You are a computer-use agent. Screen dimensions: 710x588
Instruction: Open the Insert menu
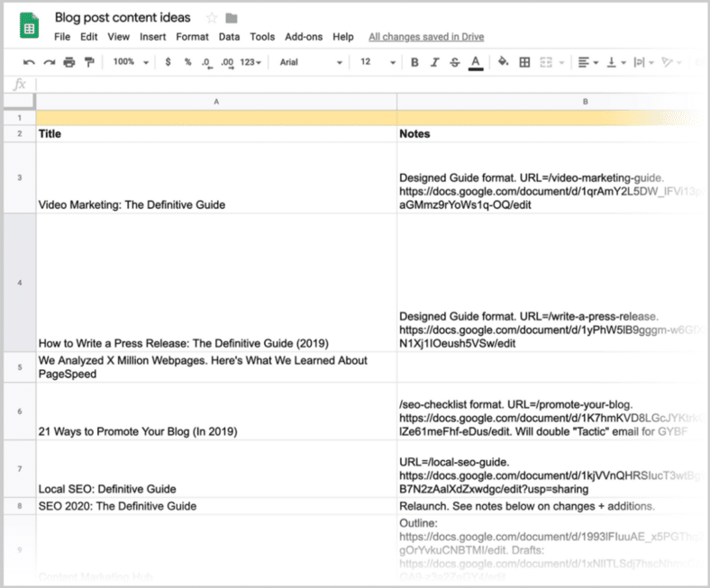(x=152, y=37)
